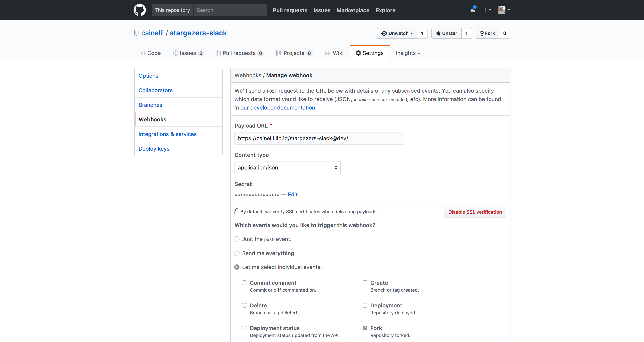Check the Delete event checkbox
Viewport: 644px width, 342px height.
244,305
